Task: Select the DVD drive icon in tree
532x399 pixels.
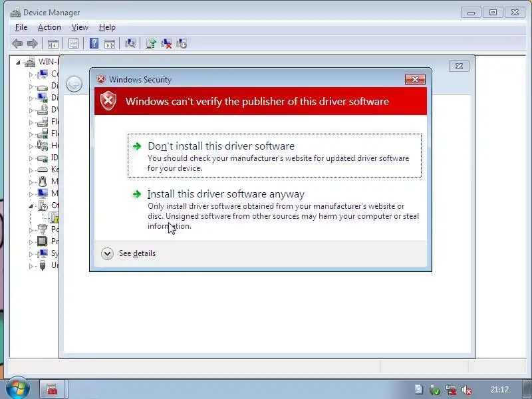Action: click(43, 110)
